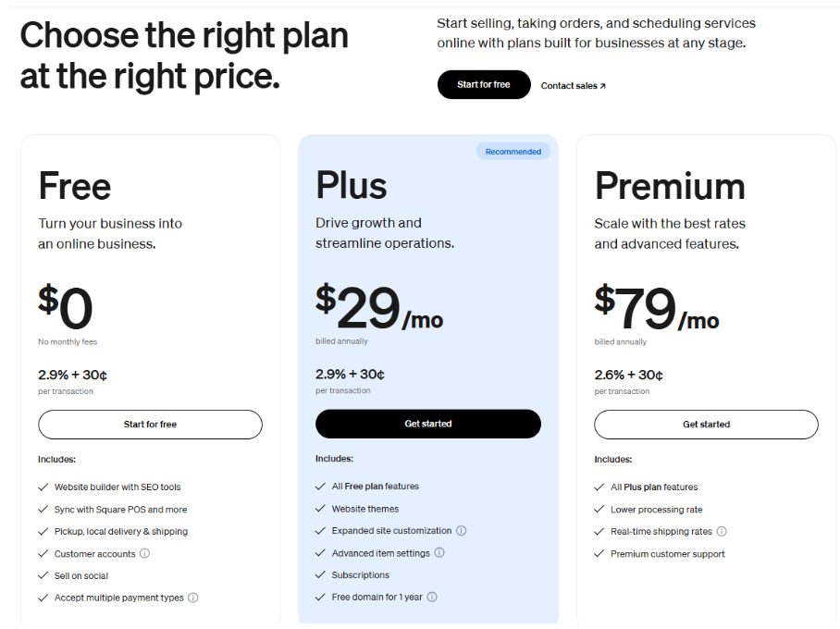Click Premium customer support feature text
Viewport: 840px width, 629px height.
667,554
